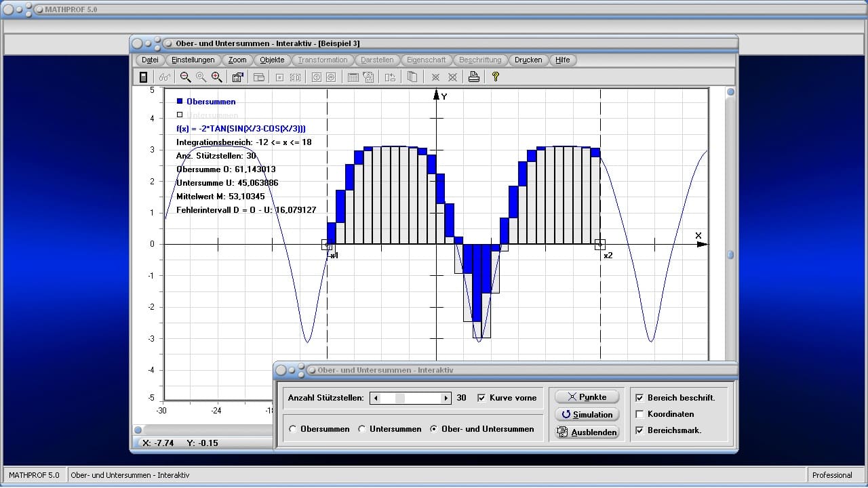The width and height of the screenshot is (868, 488).
Task: Click the table export icon next to grid
Action: click(x=368, y=77)
